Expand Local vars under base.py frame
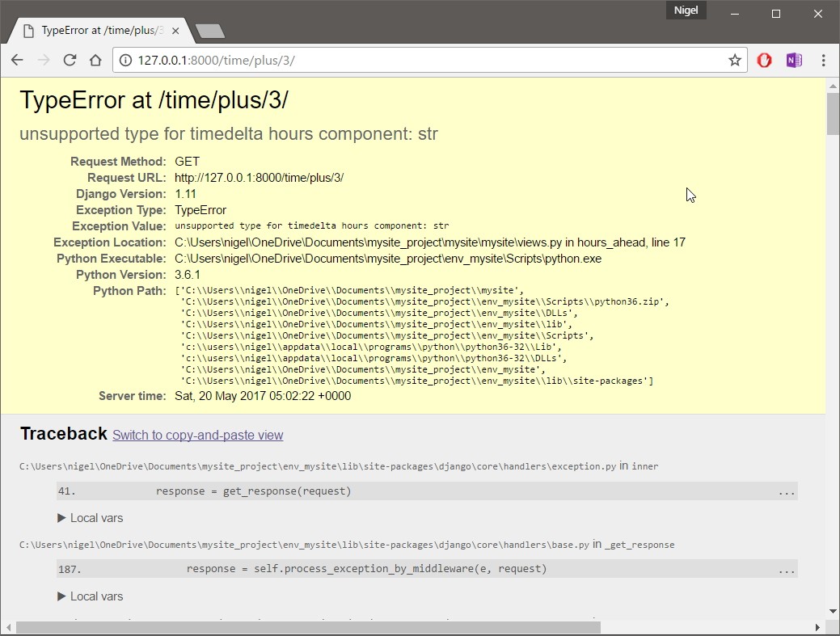The image size is (840, 636). (x=91, y=596)
